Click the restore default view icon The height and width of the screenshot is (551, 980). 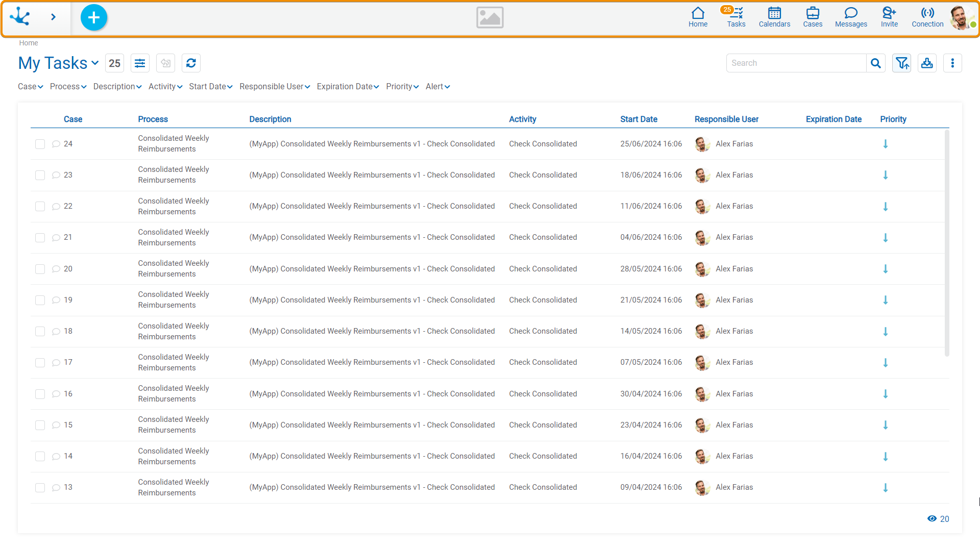coord(165,63)
